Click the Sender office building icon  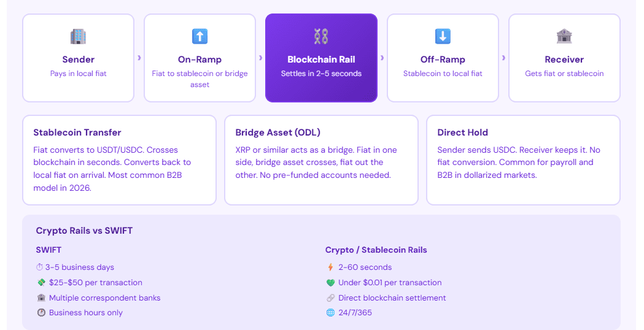(78, 36)
